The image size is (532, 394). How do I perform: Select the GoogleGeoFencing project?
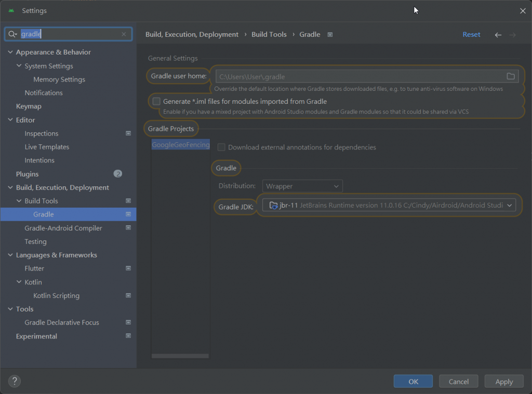click(180, 144)
